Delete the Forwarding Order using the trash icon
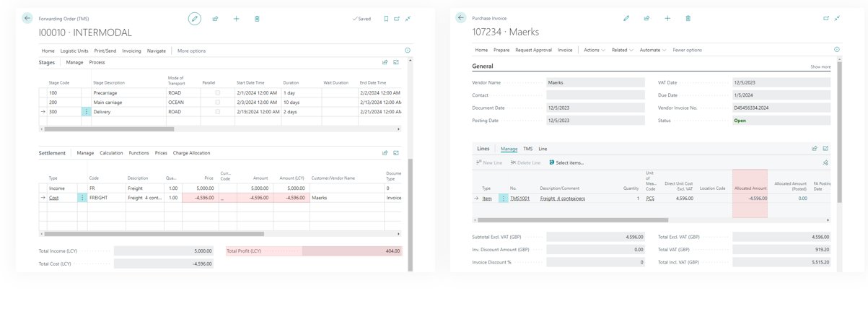Image resolution: width=868 pixels, height=309 pixels. pos(257,19)
